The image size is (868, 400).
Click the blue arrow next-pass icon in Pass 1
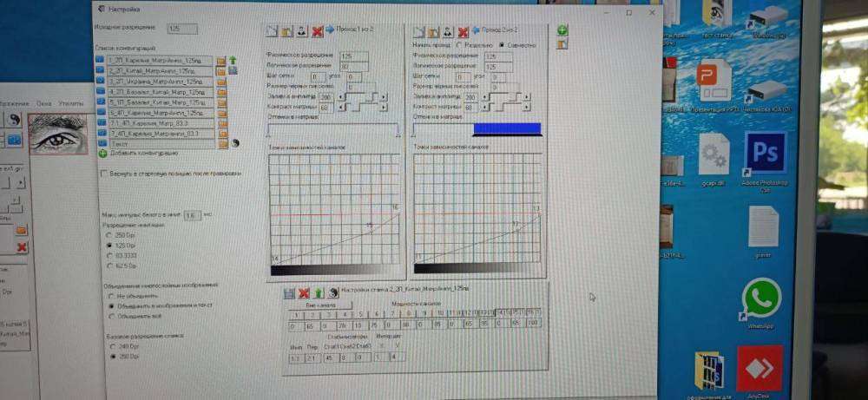(x=330, y=30)
